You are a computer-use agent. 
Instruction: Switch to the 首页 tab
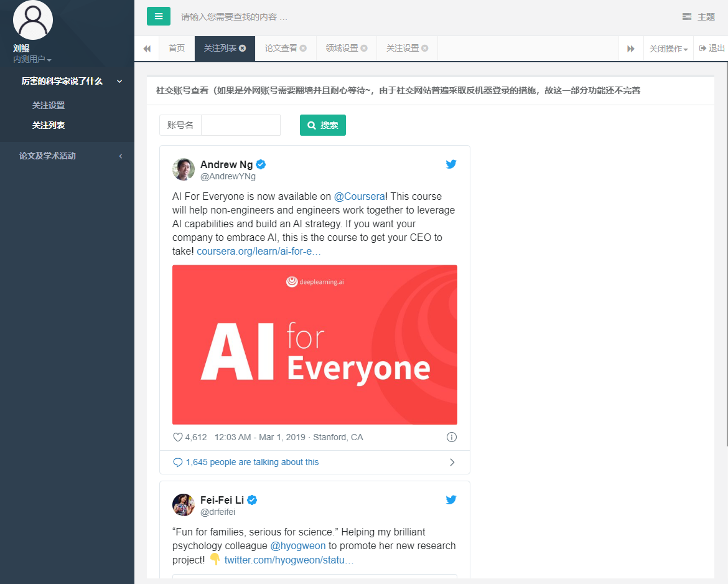click(x=177, y=49)
